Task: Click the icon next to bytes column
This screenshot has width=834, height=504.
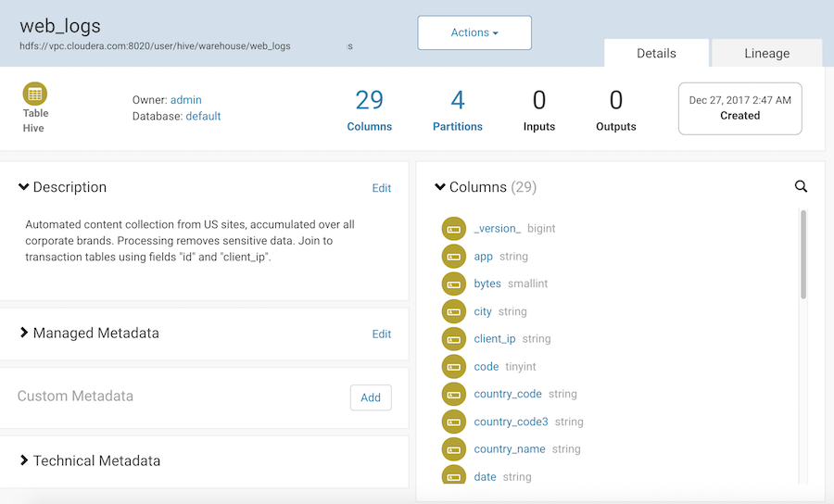Action: 453,283
